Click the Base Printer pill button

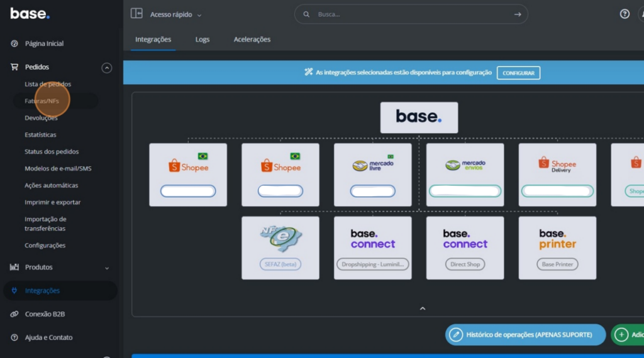(557, 264)
